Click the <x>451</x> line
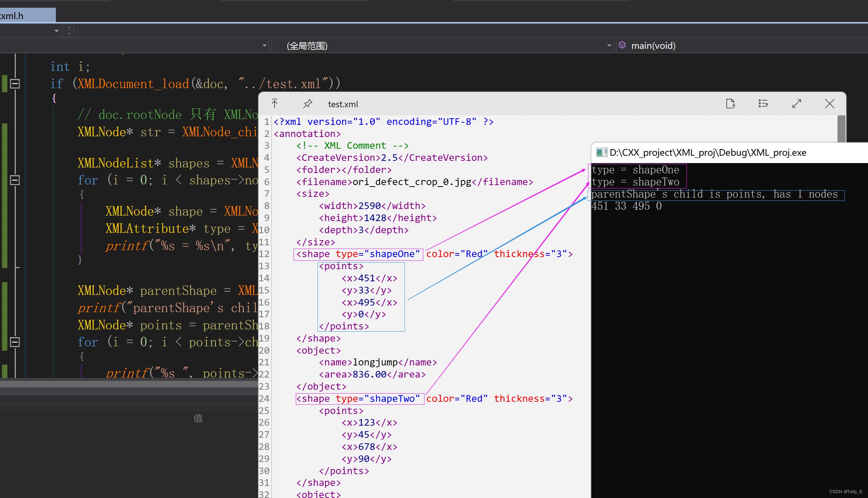 pos(369,278)
